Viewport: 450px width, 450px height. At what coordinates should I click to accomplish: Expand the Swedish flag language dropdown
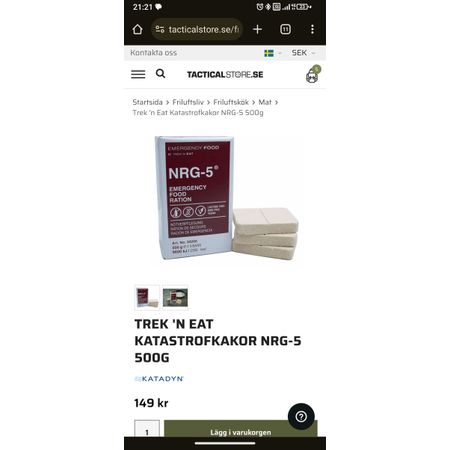(273, 53)
